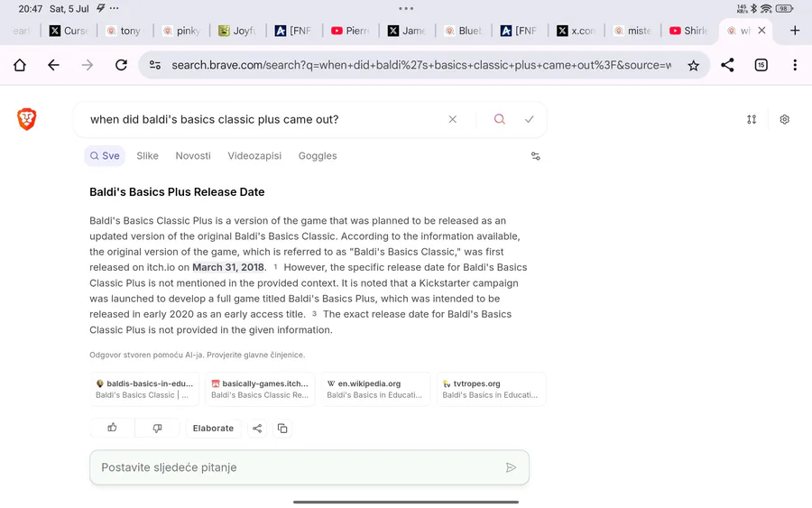Open Brave Search settings gear
This screenshot has width=812, height=508.
tap(785, 120)
